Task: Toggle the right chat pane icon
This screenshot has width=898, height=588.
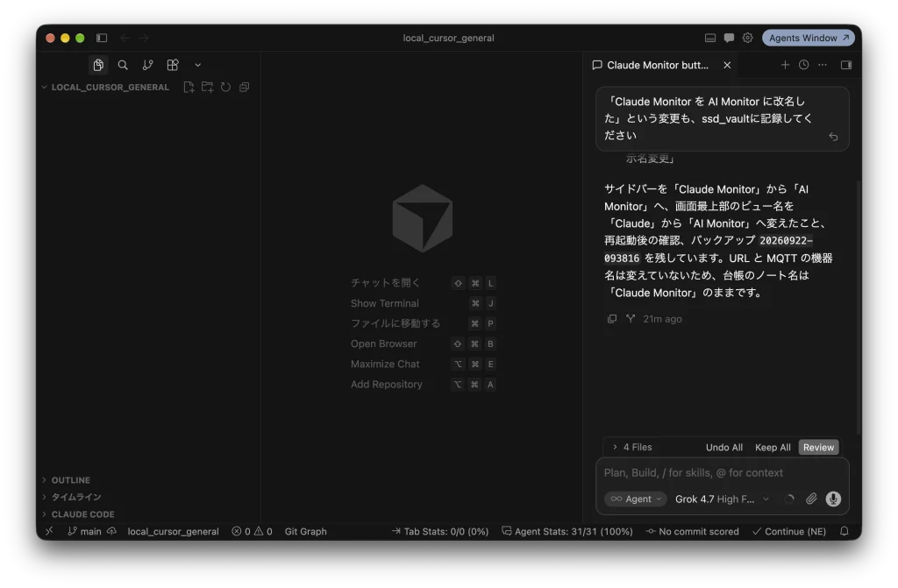Action: pos(846,65)
